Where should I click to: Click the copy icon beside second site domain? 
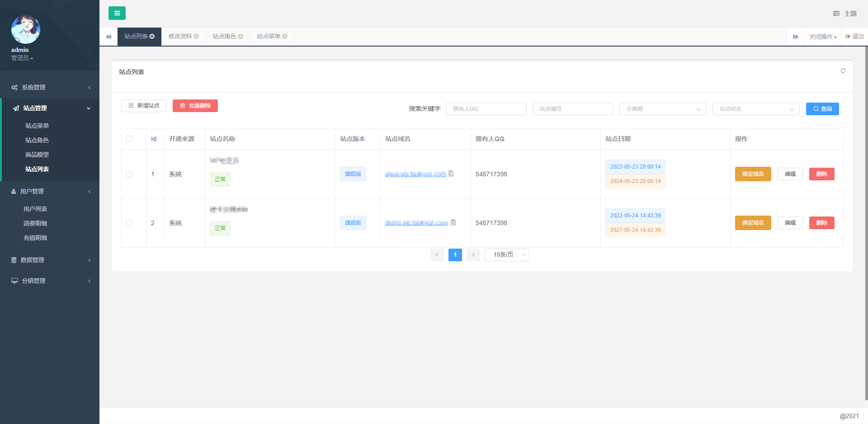(x=453, y=222)
